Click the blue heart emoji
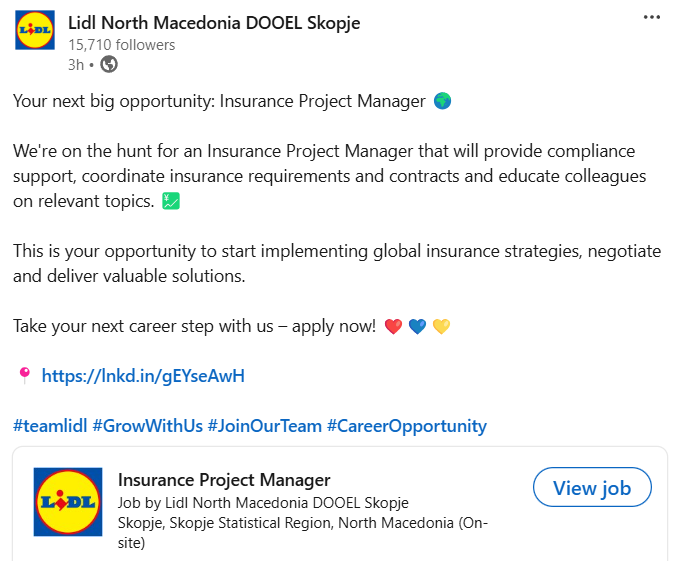The height and width of the screenshot is (561, 675). click(417, 327)
